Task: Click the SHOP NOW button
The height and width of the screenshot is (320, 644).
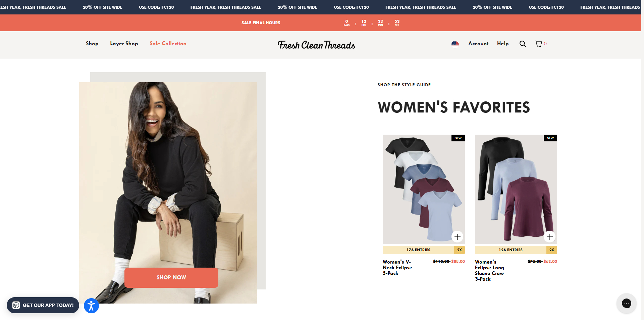Action: pyautogui.click(x=171, y=277)
